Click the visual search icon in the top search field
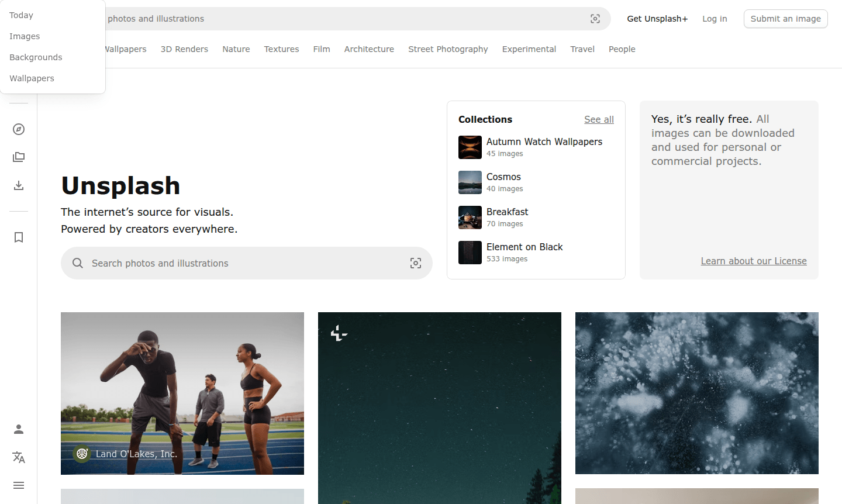 pyautogui.click(x=595, y=19)
